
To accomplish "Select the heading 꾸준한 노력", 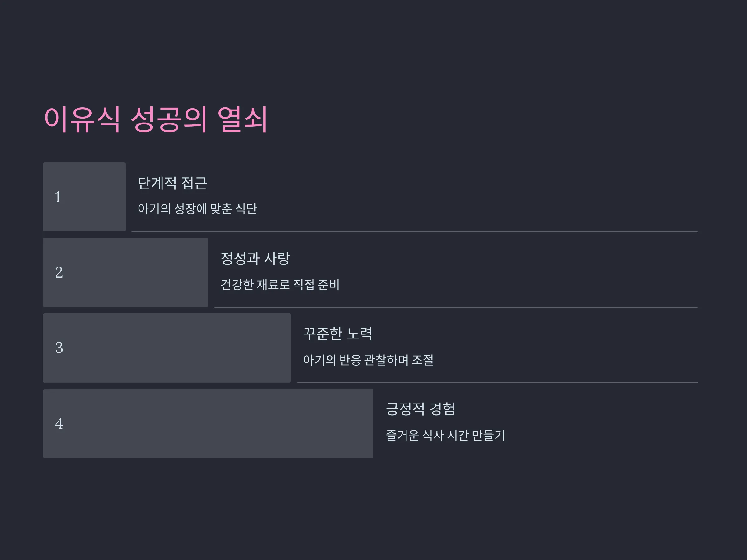I will coord(338,334).
